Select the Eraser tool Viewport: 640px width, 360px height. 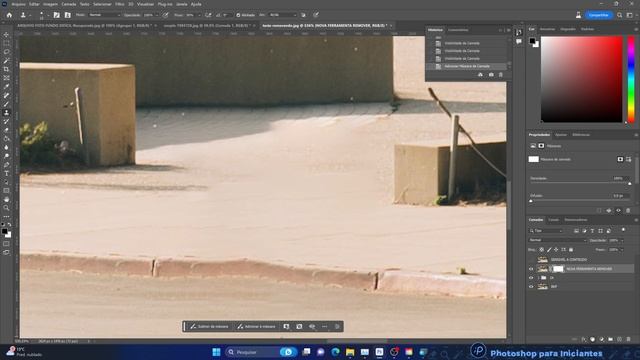[6, 130]
